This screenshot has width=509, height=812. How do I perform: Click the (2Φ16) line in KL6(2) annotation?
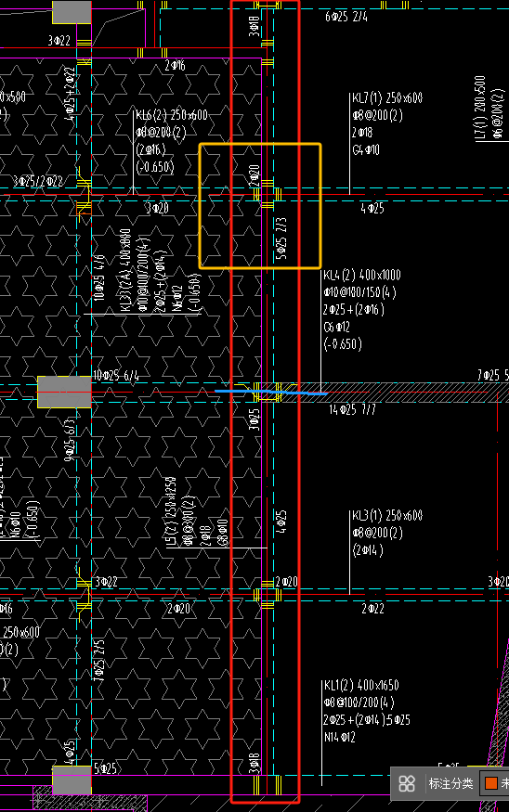[150, 149]
